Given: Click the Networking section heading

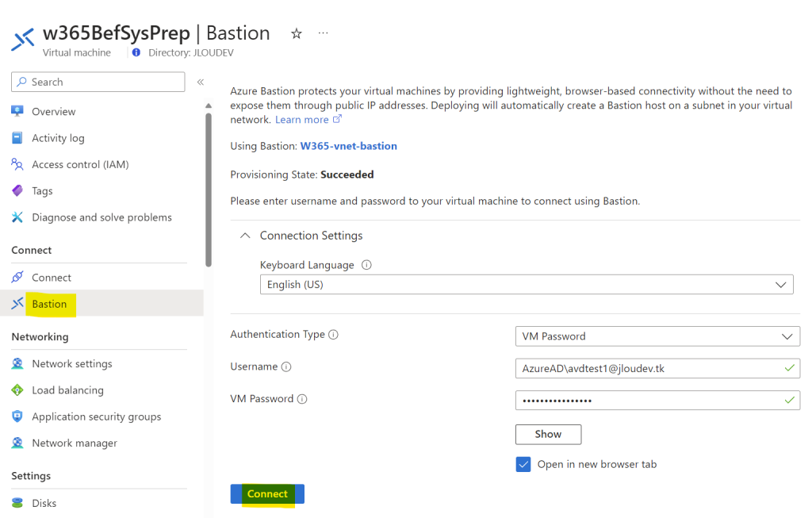Looking at the screenshot, I should [x=40, y=336].
